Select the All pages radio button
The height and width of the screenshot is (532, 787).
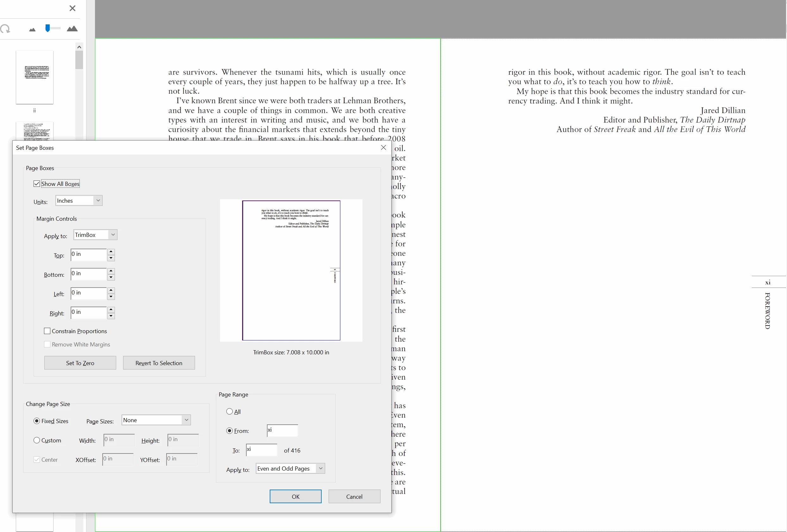click(x=230, y=411)
